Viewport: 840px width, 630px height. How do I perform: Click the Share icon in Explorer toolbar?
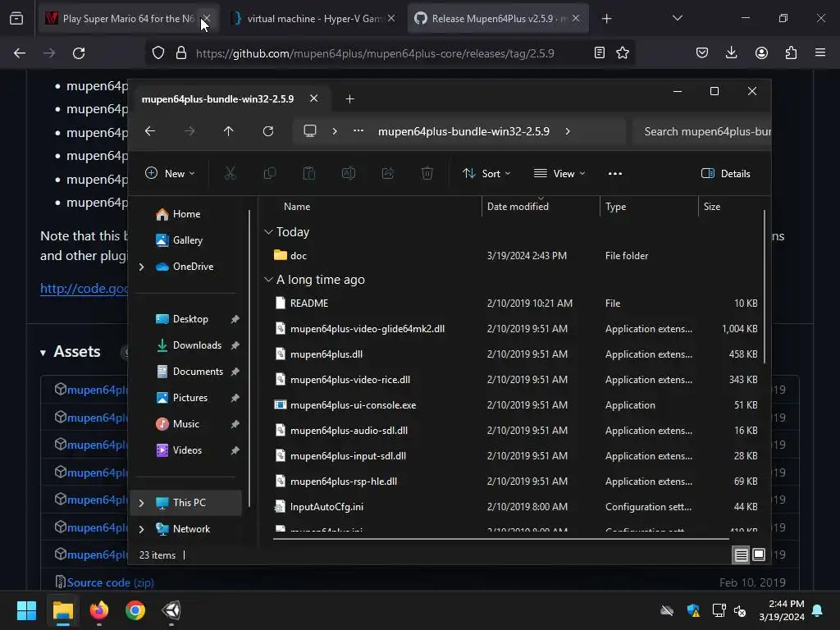coord(388,173)
